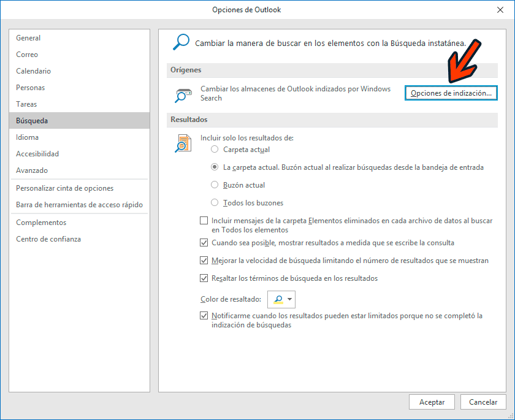Screen dimensions: 515x420
Task: Select the Buzón actual radio option
Action: tap(215, 185)
